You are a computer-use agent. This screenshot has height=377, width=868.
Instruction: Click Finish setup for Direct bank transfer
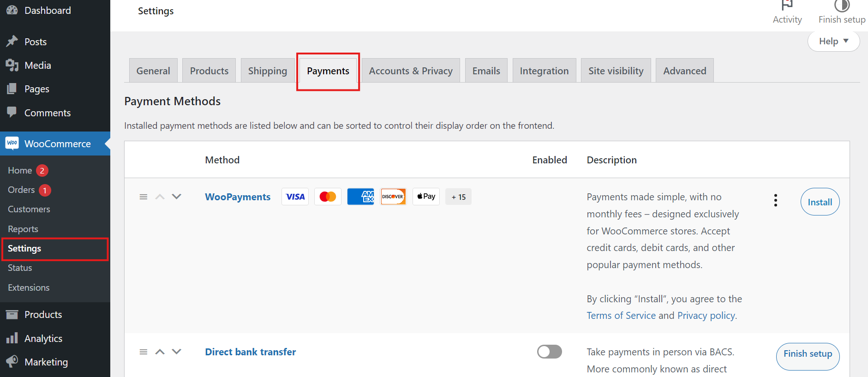pyautogui.click(x=808, y=356)
